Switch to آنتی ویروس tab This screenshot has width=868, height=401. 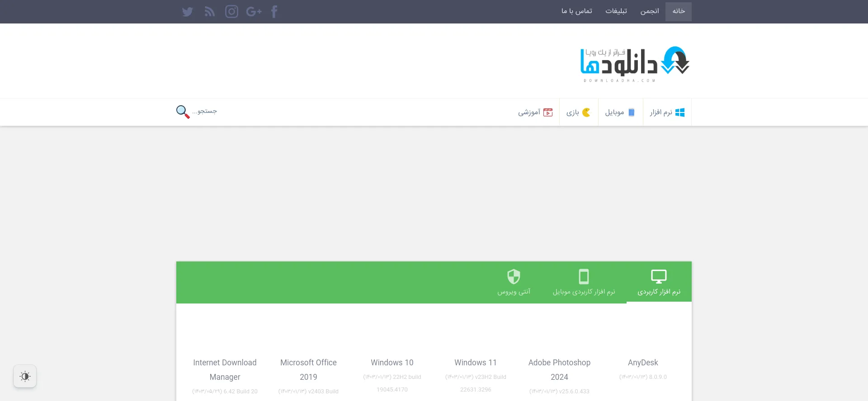point(514,282)
